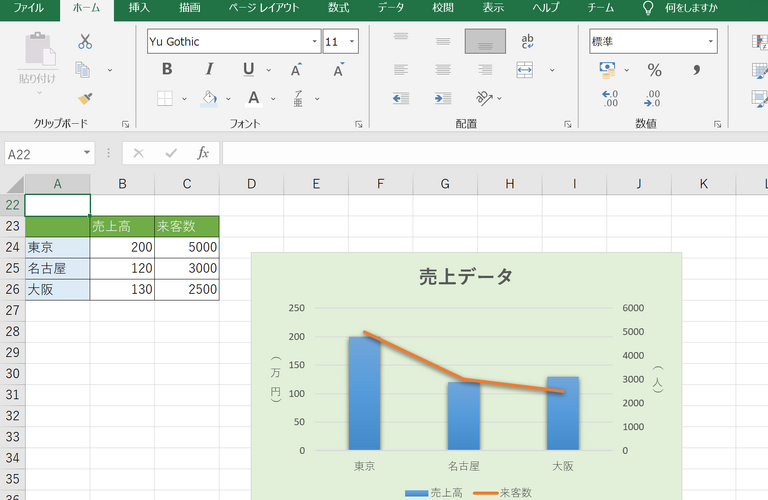Open the font name dropdown
The image size is (768, 500).
click(315, 41)
